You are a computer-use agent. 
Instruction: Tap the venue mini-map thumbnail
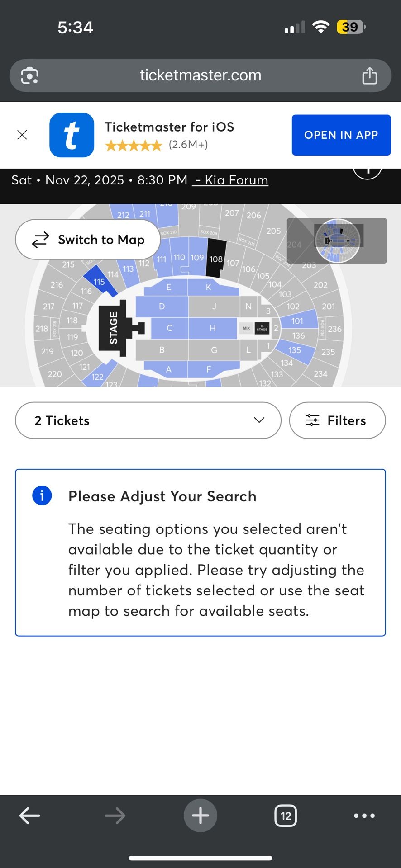[337, 241]
